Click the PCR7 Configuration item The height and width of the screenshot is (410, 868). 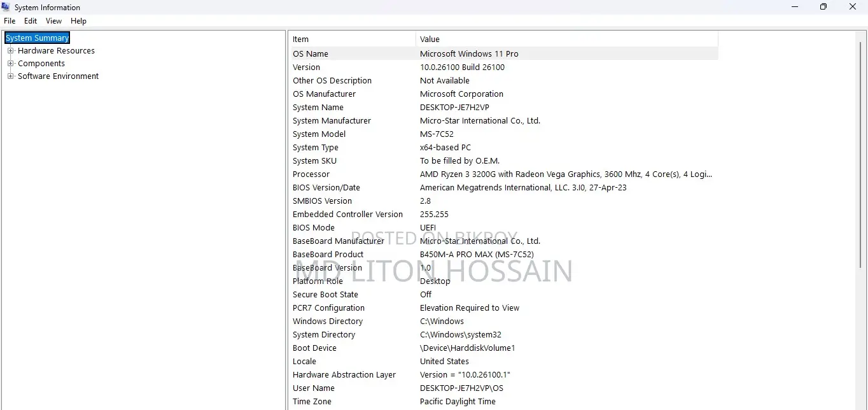coord(328,308)
